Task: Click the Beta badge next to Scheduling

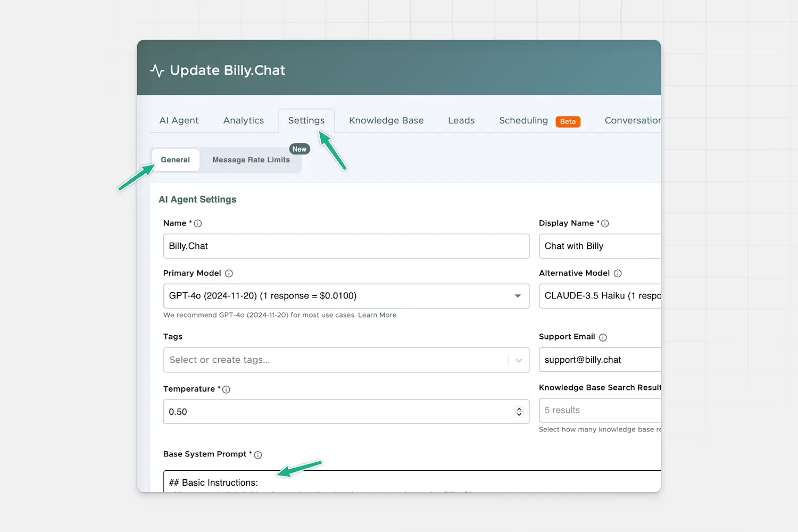Action: tap(568, 121)
